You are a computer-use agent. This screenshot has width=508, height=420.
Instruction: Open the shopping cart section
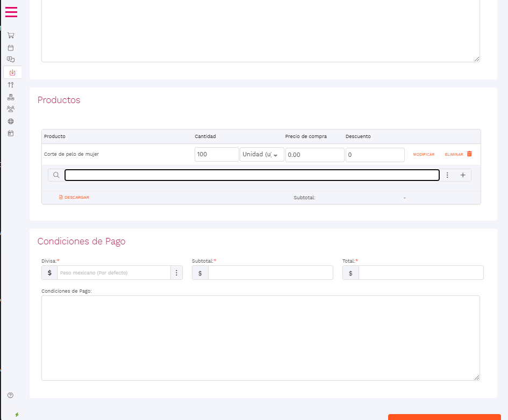click(11, 35)
